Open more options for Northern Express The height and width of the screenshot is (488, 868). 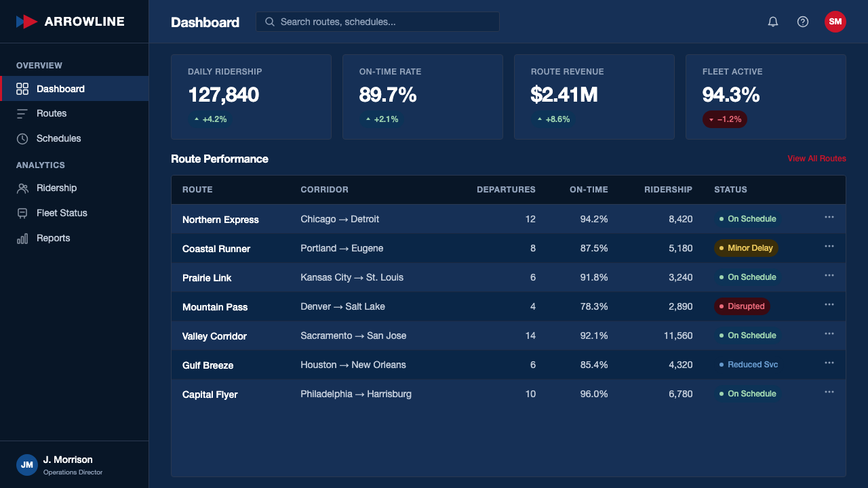829,217
